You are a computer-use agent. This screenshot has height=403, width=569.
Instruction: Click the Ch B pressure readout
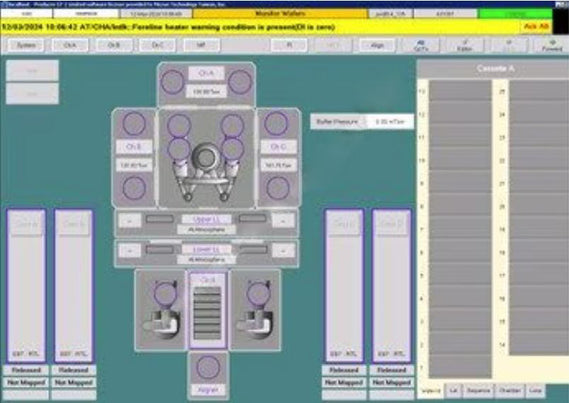[134, 165]
